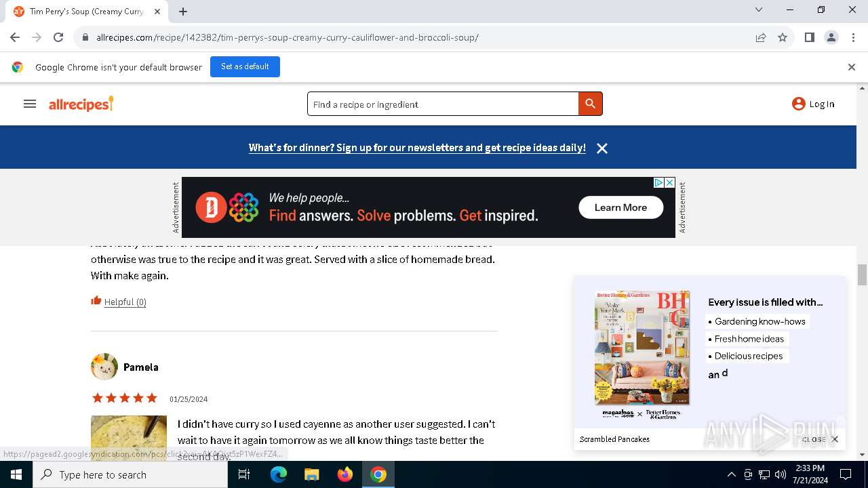868x488 pixels.
Task: Bookmark this page with the star icon
Action: tap(783, 37)
